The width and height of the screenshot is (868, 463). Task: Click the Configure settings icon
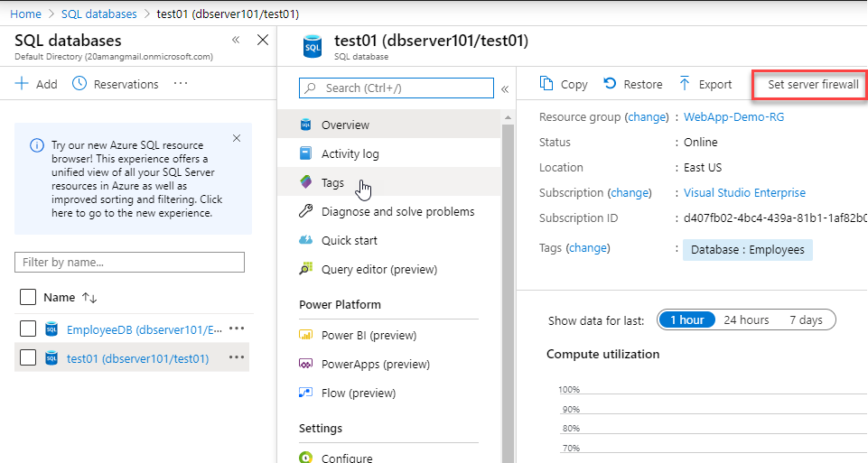pyautogui.click(x=305, y=457)
